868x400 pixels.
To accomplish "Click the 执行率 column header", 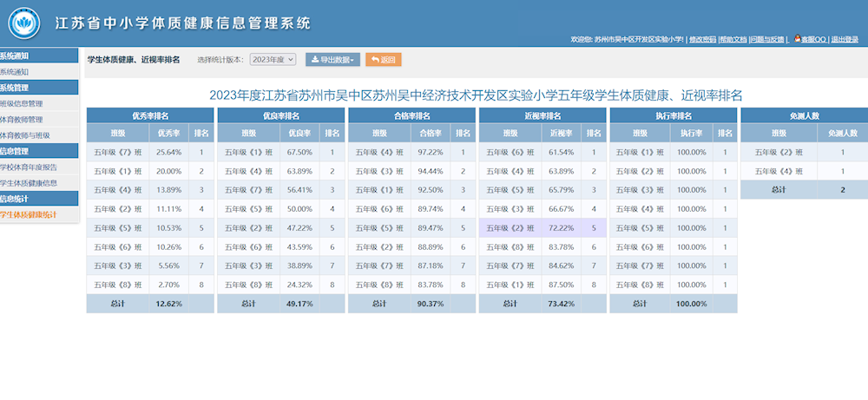I will [x=692, y=134].
